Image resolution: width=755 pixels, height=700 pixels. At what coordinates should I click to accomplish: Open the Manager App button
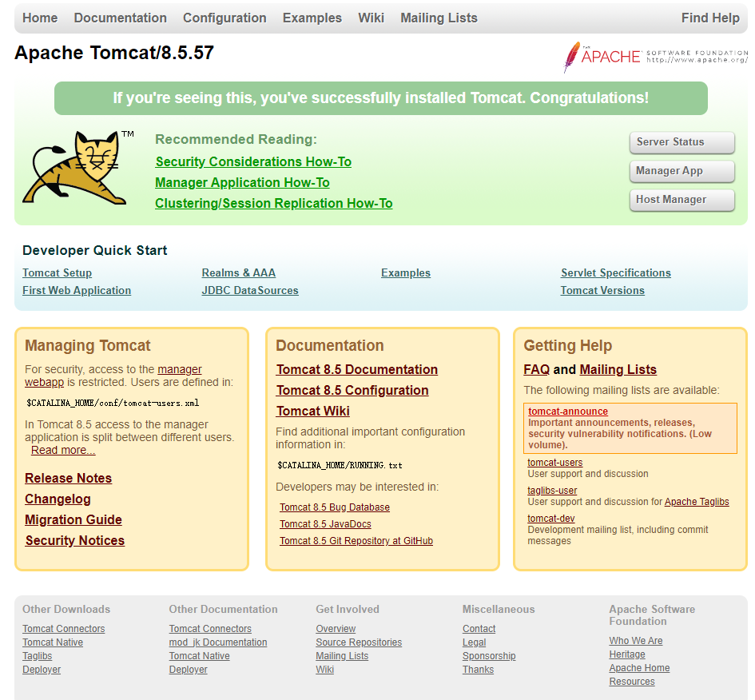click(x=681, y=171)
